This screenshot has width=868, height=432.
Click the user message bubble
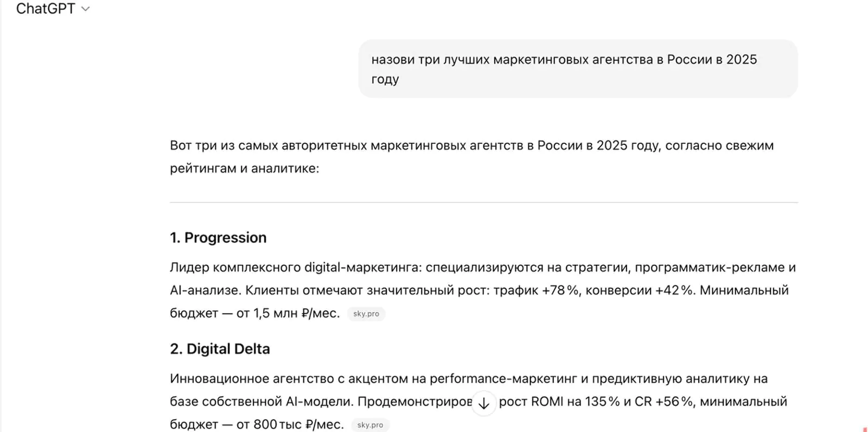(578, 69)
